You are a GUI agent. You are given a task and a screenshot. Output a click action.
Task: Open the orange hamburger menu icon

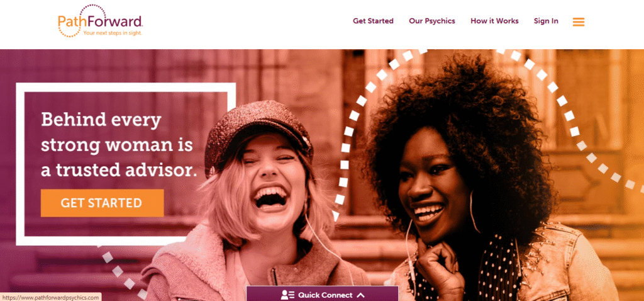pyautogui.click(x=579, y=22)
